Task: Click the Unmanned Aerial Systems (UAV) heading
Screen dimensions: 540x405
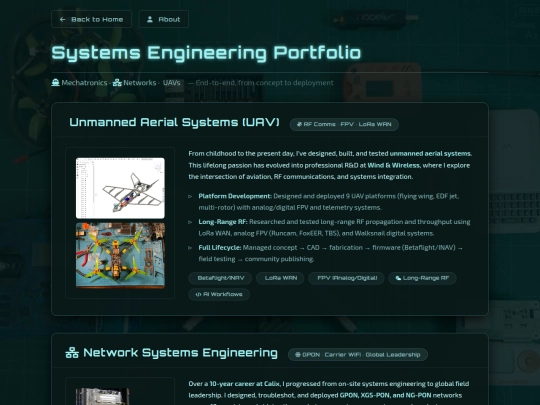Action: point(174,122)
